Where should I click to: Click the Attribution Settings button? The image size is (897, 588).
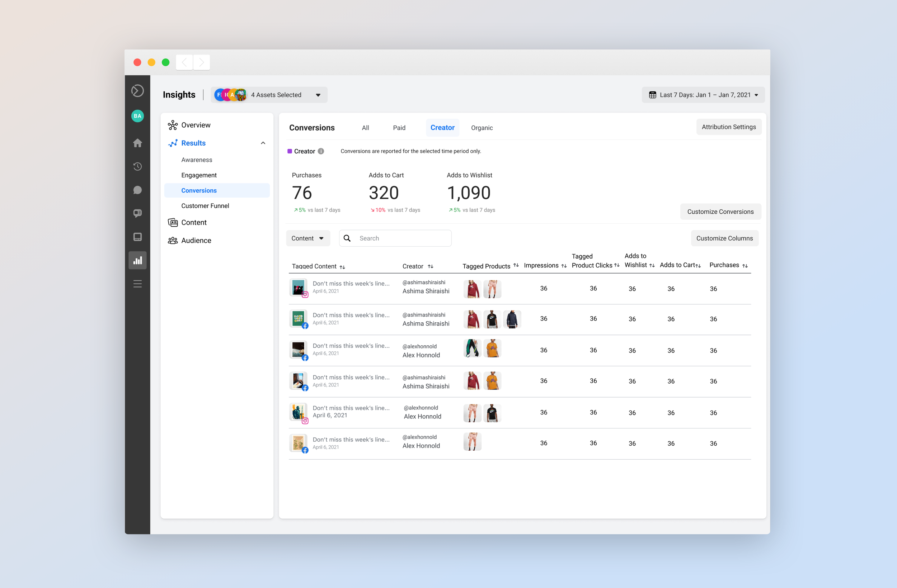click(x=728, y=127)
